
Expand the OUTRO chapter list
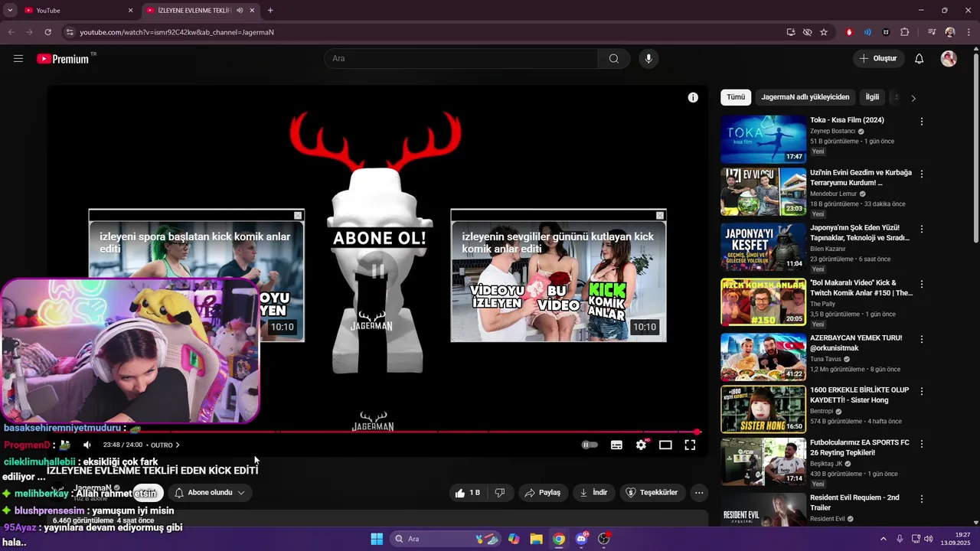pos(165,445)
